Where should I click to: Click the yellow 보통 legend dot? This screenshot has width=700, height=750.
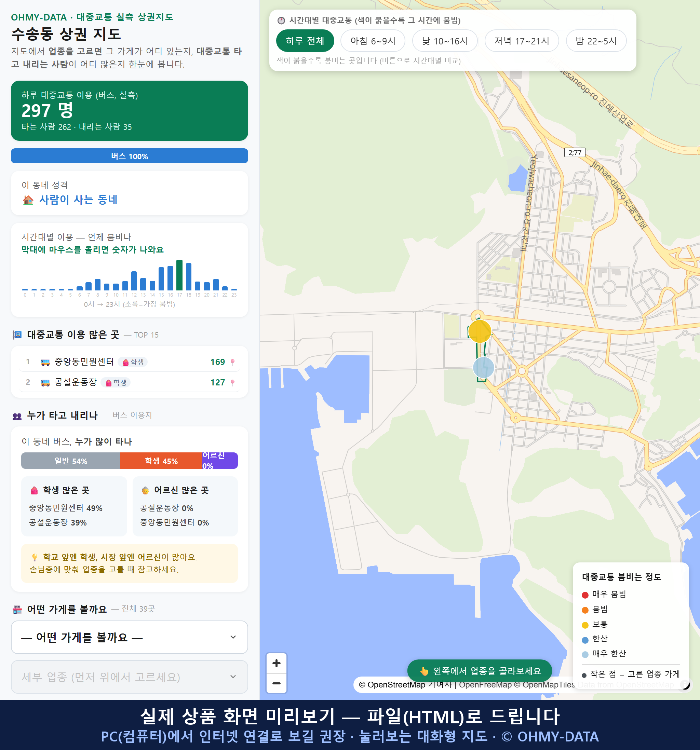585,625
